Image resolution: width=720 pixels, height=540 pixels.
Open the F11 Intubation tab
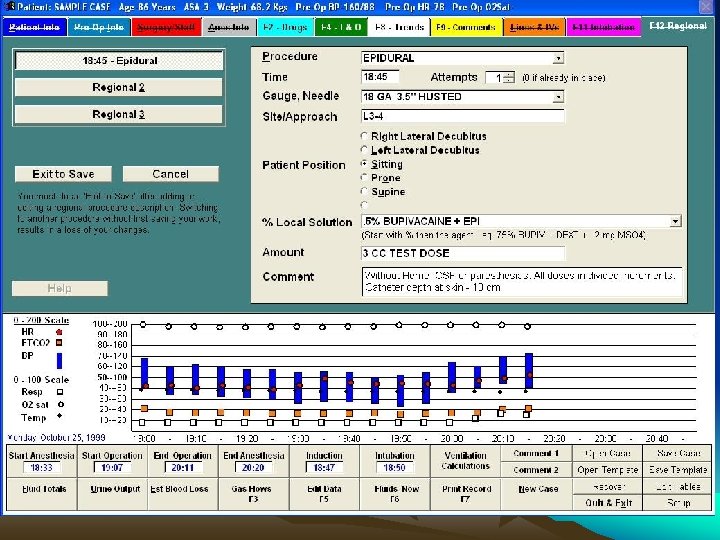pos(603,27)
